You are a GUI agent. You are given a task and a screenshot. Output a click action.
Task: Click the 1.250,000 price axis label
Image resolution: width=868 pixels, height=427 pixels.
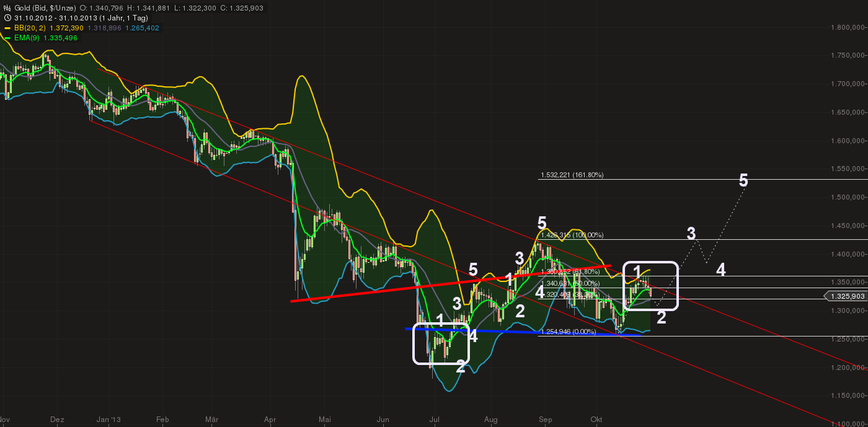coord(849,339)
